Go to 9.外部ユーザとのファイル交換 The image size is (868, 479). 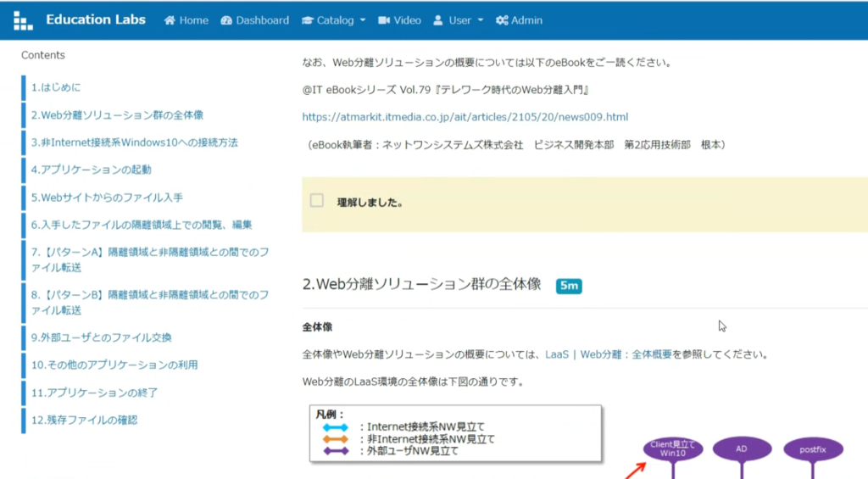pos(102,337)
